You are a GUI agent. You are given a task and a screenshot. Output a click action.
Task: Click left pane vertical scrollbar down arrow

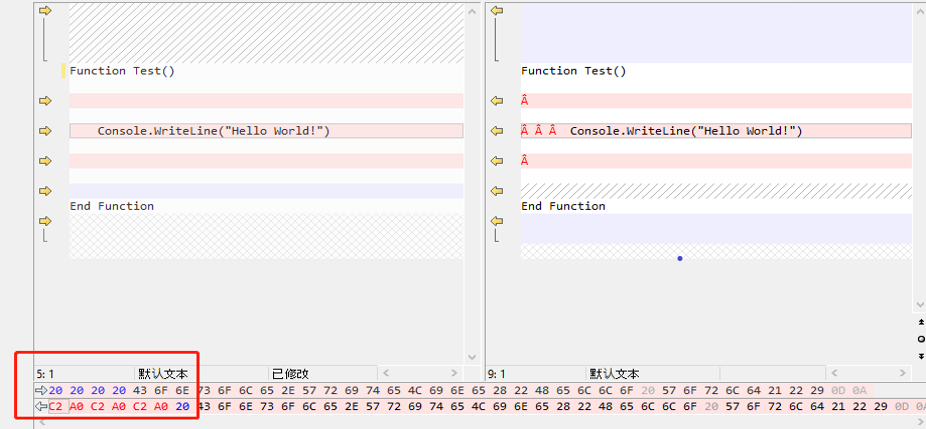click(472, 357)
